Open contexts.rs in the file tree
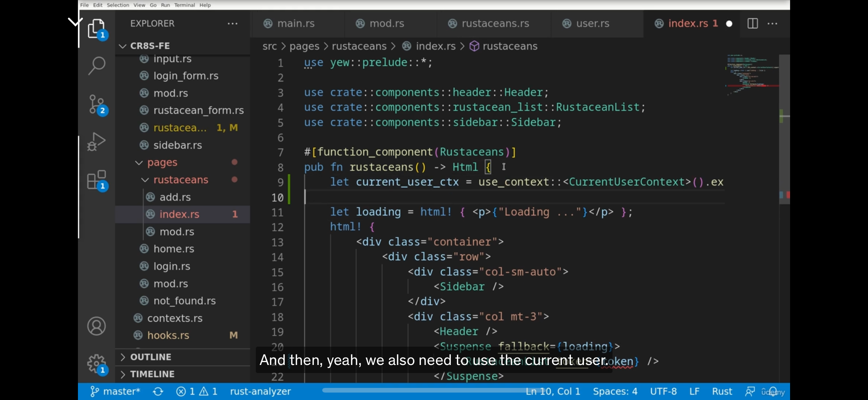The image size is (868, 400). [174, 318]
